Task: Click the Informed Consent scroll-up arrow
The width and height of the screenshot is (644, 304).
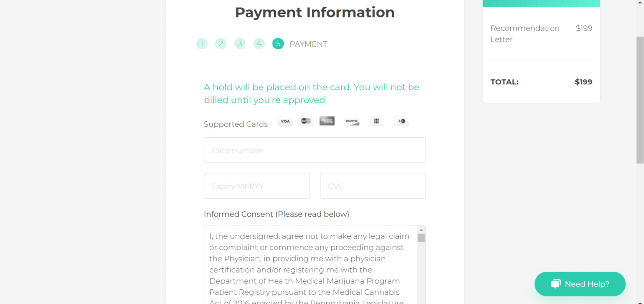Action: (x=421, y=230)
